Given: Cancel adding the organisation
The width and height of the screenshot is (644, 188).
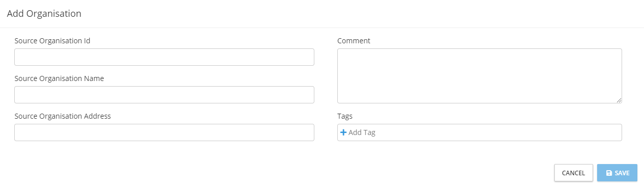Looking at the screenshot, I should coord(573,173).
